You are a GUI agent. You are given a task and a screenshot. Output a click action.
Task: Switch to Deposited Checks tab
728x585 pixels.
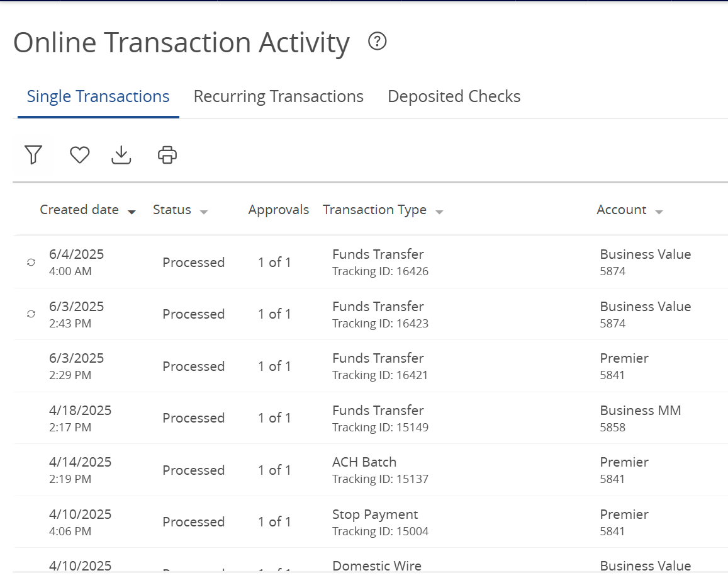coord(454,96)
